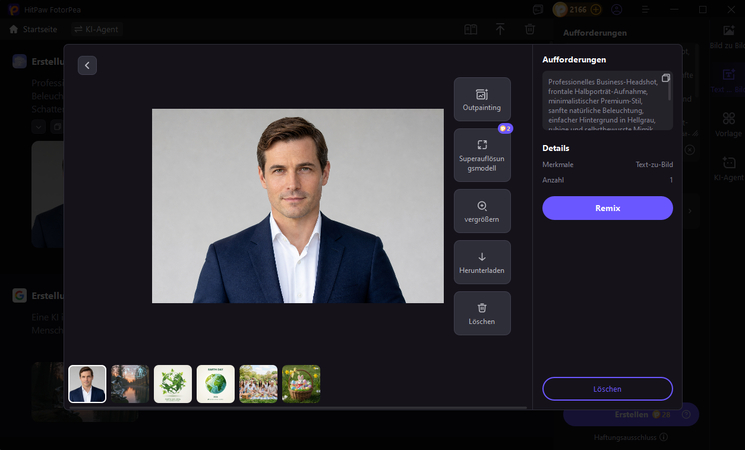This screenshot has height=450, width=745.
Task: Go back with the left chevron button
Action: 87,66
